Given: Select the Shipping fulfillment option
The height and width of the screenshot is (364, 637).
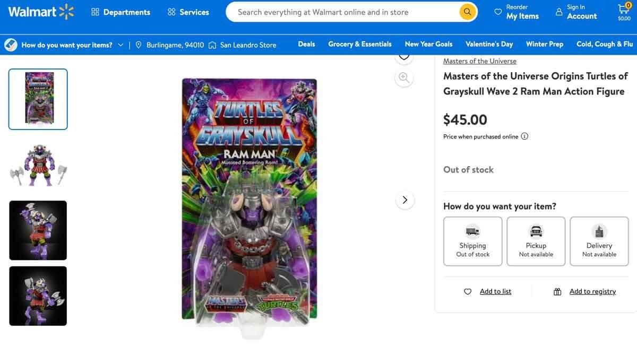Looking at the screenshot, I should pyautogui.click(x=472, y=241).
